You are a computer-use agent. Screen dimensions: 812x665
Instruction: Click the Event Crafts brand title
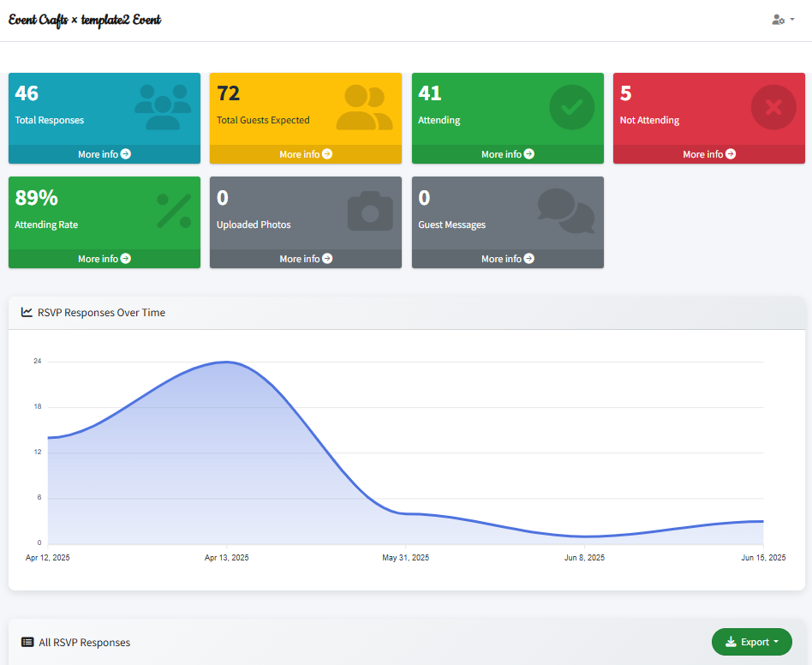[85, 20]
